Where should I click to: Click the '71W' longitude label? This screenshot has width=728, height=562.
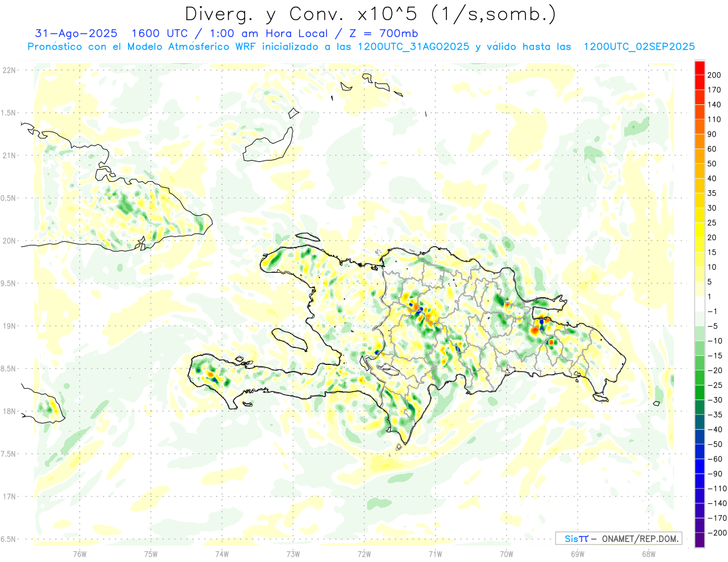(x=435, y=553)
